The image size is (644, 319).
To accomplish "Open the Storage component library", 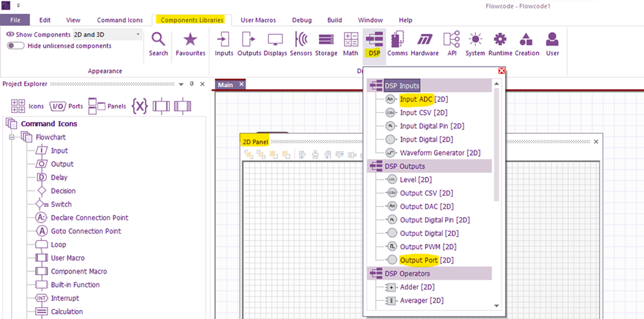I will click(326, 44).
